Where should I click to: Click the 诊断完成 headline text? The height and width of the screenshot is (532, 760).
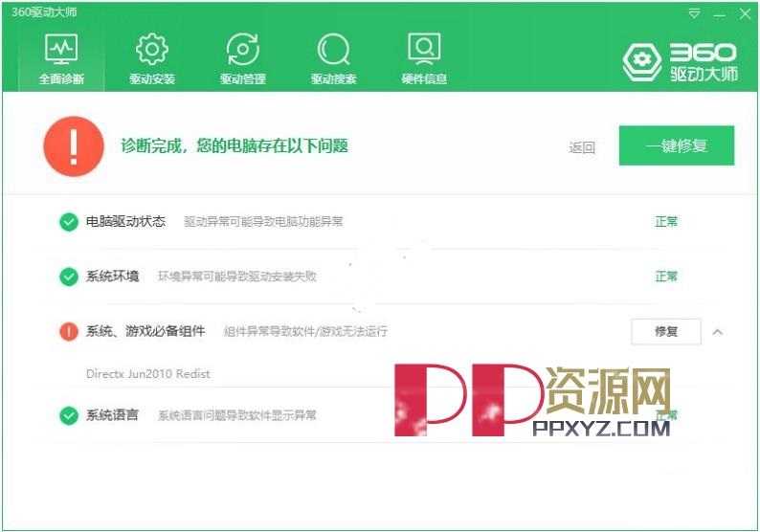pos(235,145)
